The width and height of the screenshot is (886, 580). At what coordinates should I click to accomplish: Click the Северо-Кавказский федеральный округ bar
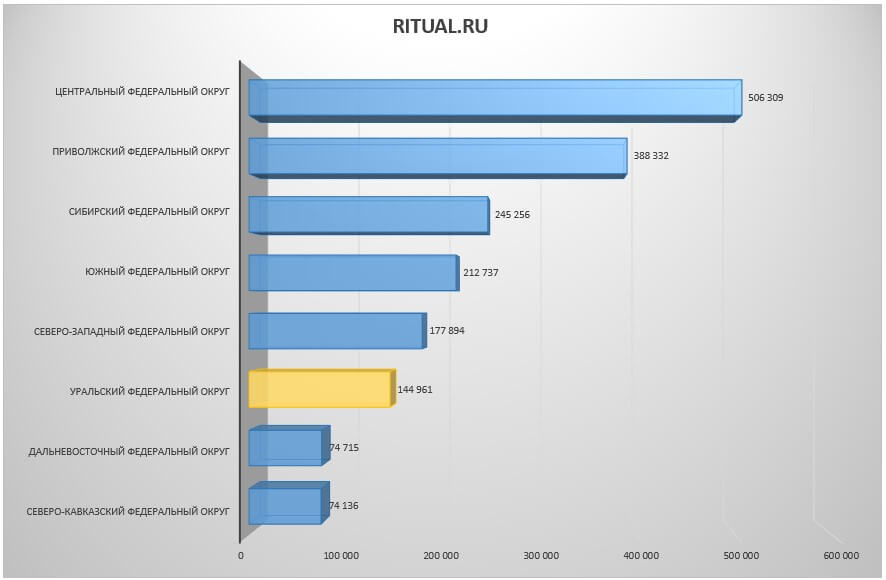[289, 504]
